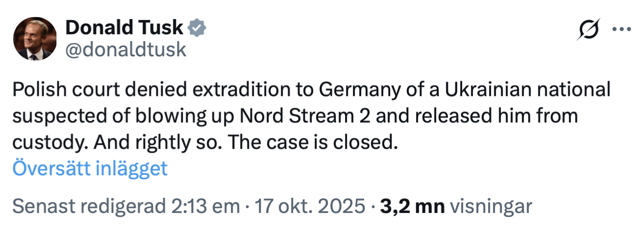Click the blue verified badge
Viewport: 644px width, 233px height.
pos(198,28)
